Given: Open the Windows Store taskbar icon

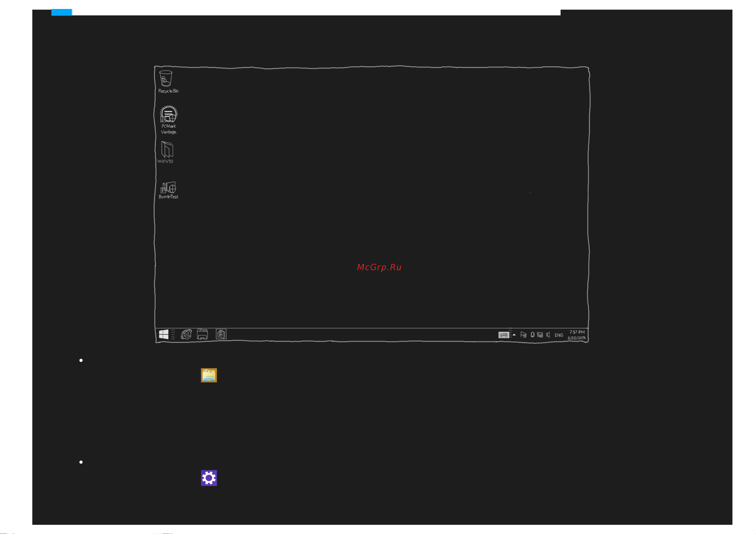Looking at the screenshot, I should (x=221, y=334).
